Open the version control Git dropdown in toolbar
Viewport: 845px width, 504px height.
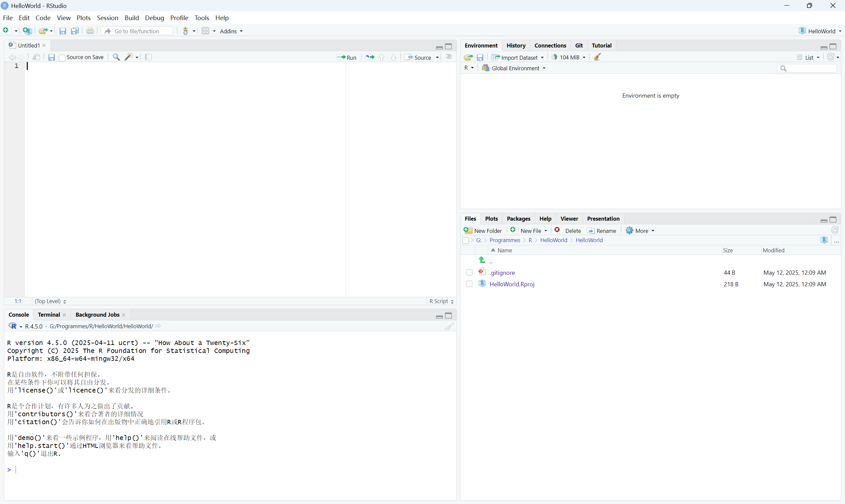[x=189, y=31]
